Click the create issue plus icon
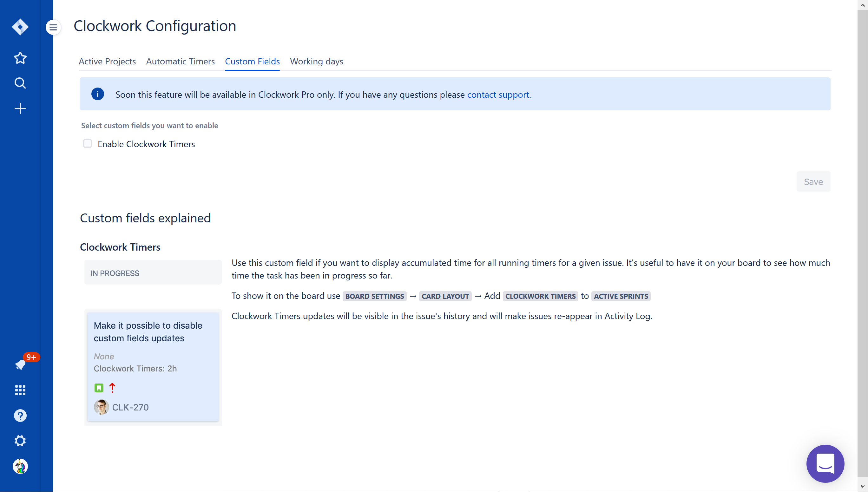The image size is (868, 492). click(x=20, y=108)
